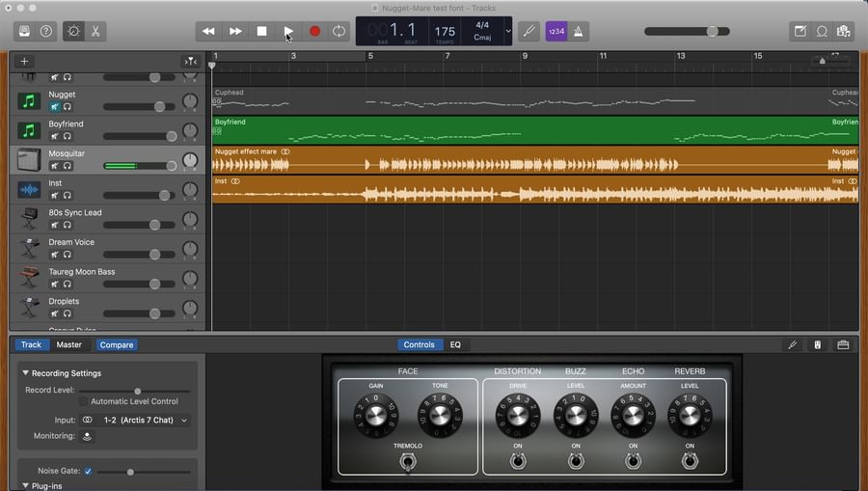Solo the Inst track
This screenshot has height=491, width=868.
coord(67,196)
